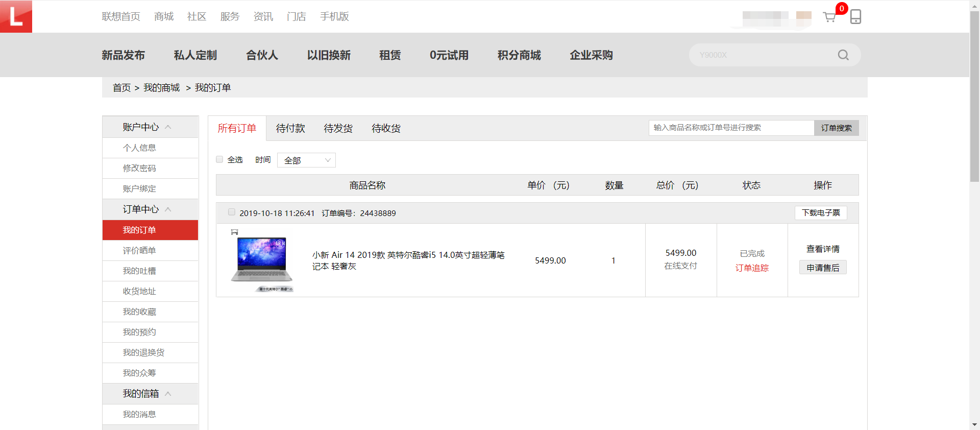Image resolution: width=980 pixels, height=430 pixels.
Task: Open the shopping cart icon
Action: click(x=829, y=17)
